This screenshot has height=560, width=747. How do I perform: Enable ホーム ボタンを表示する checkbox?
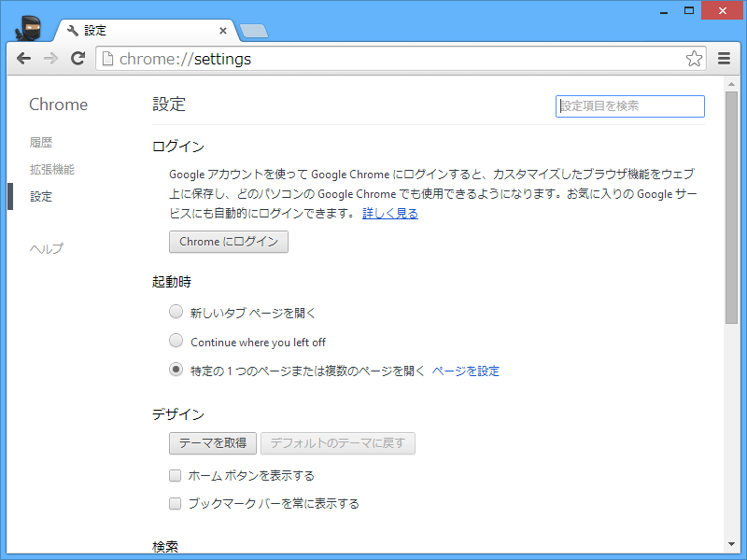[x=175, y=475]
